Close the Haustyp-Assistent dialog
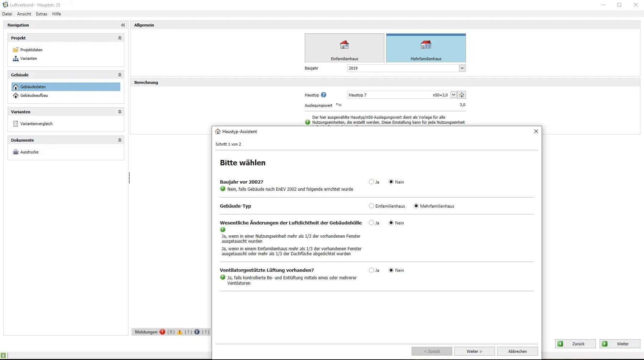This screenshot has width=644, height=360. tap(536, 132)
